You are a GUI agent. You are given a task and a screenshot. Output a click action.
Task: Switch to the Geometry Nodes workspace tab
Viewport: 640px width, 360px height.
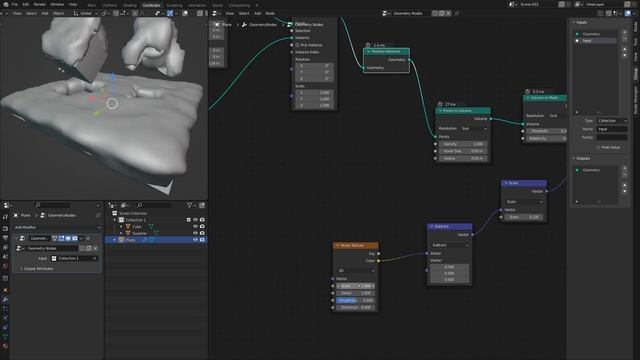pos(151,5)
